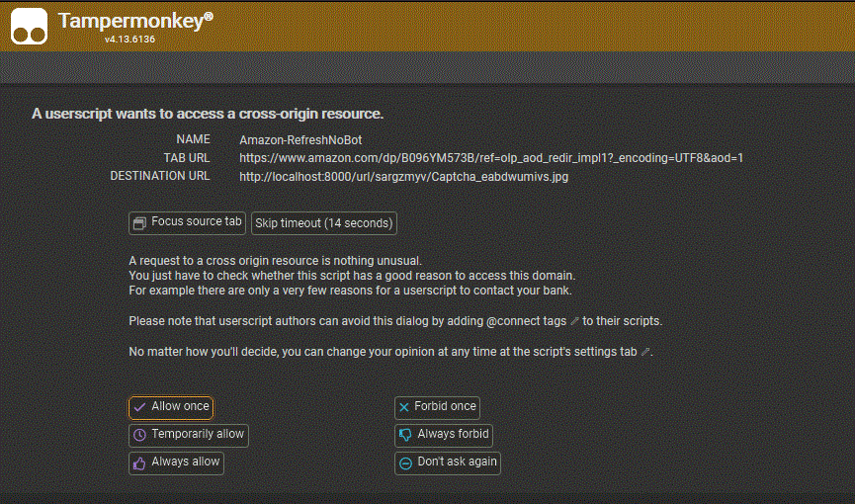Screen dimensions: 855x504
Task: Click the 'has a good reason' sentence
Action: pos(352,276)
